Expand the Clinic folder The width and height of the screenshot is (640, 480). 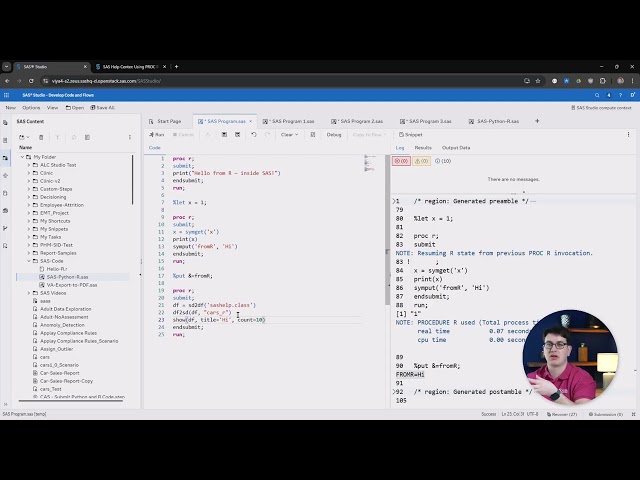[29, 173]
